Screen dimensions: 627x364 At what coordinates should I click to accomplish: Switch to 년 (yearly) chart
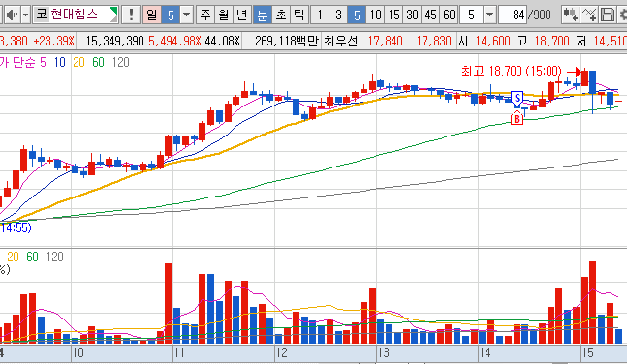click(x=242, y=15)
